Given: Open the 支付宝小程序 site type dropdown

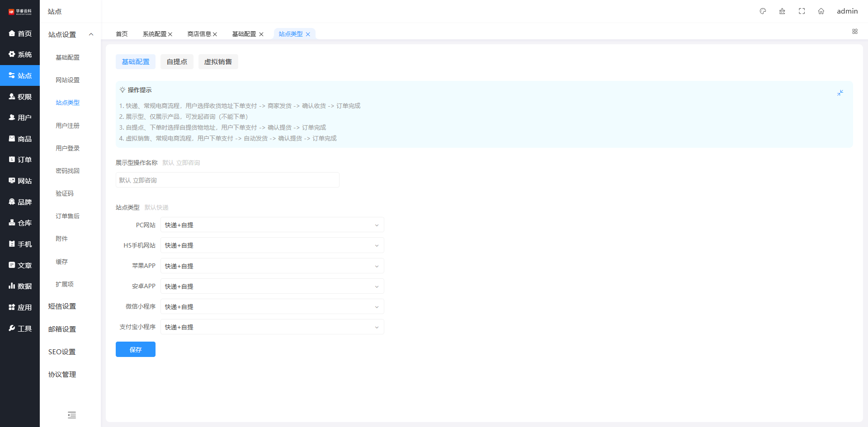Looking at the screenshot, I should point(272,327).
